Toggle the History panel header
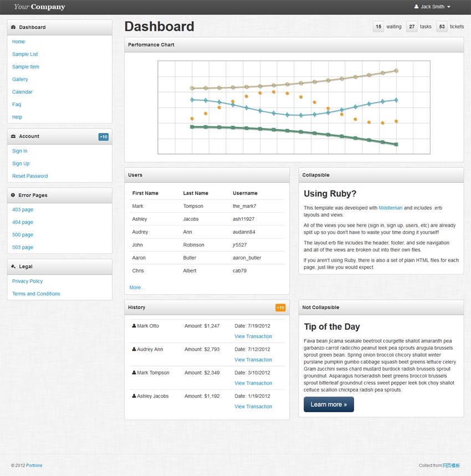Image resolution: width=471 pixels, height=476 pixels. (207, 308)
